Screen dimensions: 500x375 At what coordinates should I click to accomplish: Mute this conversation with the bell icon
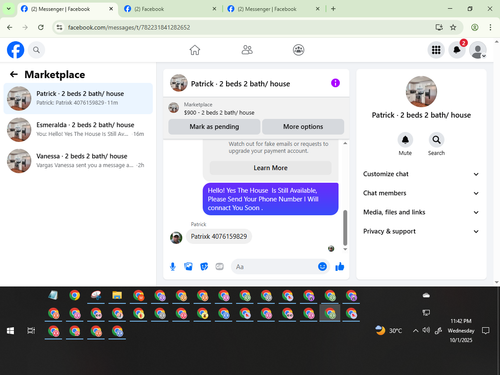[405, 140]
